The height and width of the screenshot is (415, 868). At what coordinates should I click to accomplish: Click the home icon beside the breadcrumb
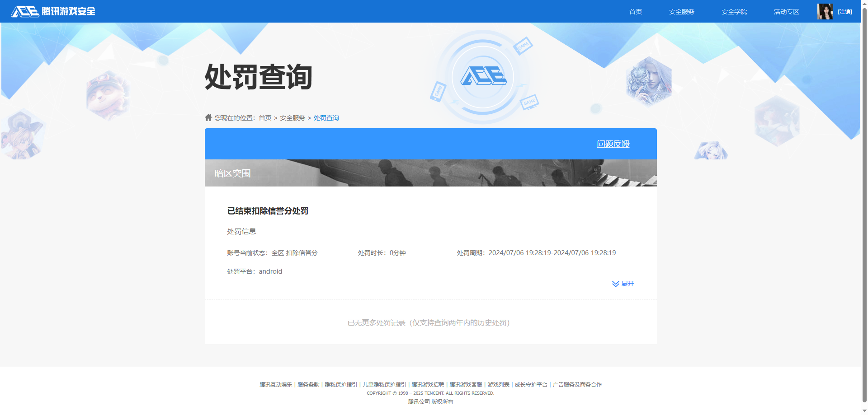click(208, 117)
